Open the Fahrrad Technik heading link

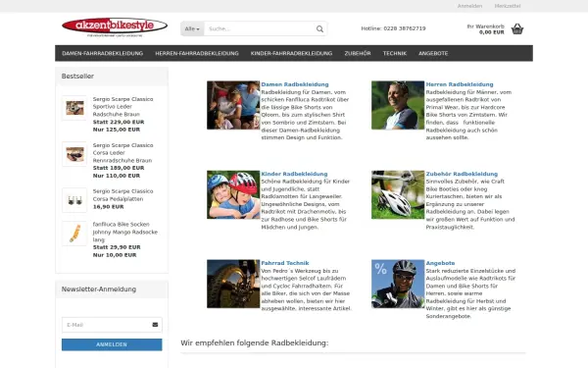pos(285,263)
